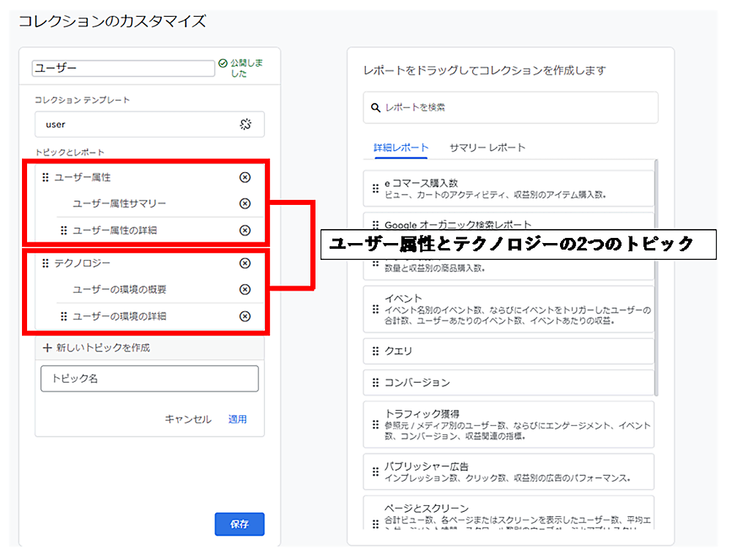
Task: Click the collection name field ユーザー
Action: (122, 68)
